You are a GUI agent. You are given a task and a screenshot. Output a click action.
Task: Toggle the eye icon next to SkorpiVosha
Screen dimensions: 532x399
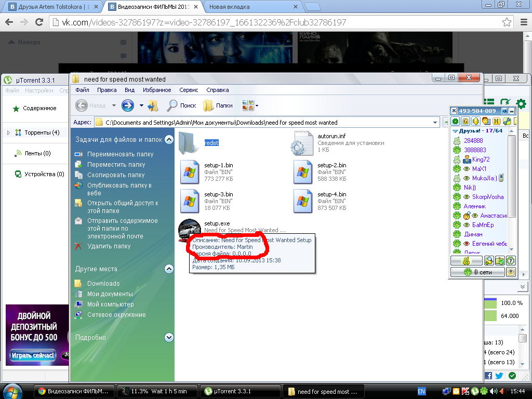pyautogui.click(x=467, y=197)
